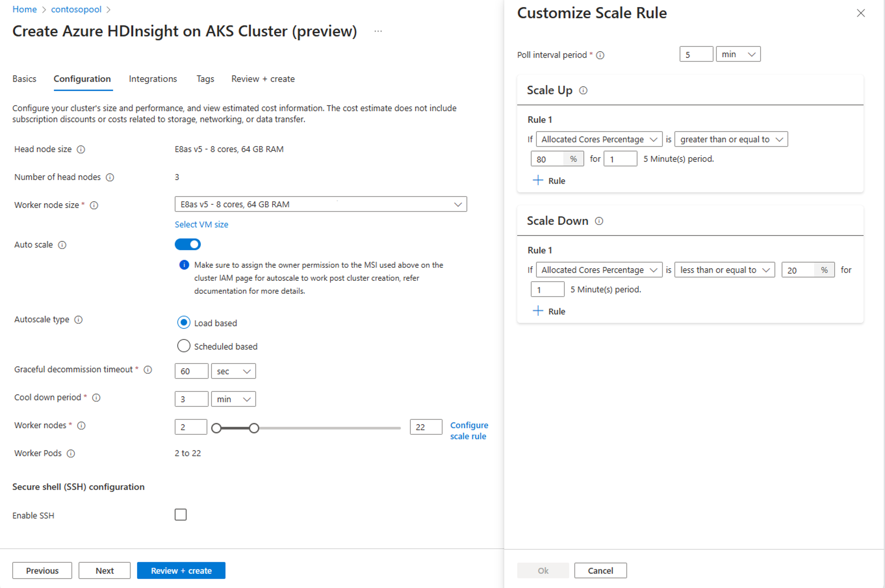Viewport: 885px width, 588px height.
Task: Click the Previous button
Action: (x=42, y=570)
